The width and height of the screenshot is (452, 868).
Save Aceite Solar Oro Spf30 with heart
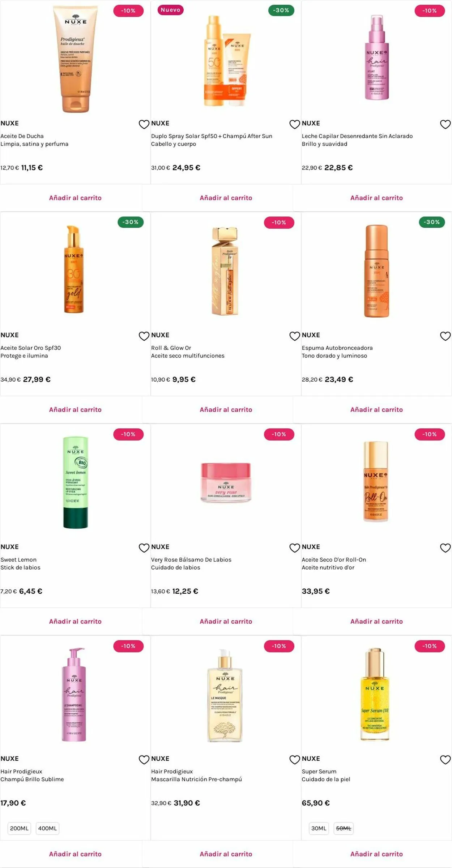(144, 336)
